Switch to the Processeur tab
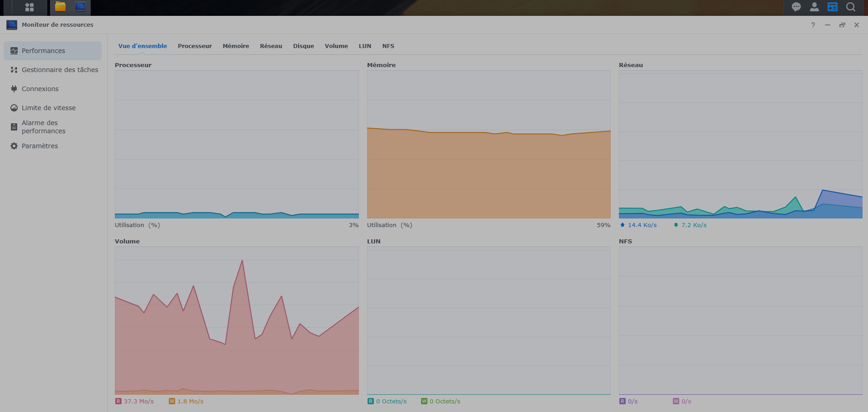This screenshot has width=868, height=412. (x=195, y=46)
